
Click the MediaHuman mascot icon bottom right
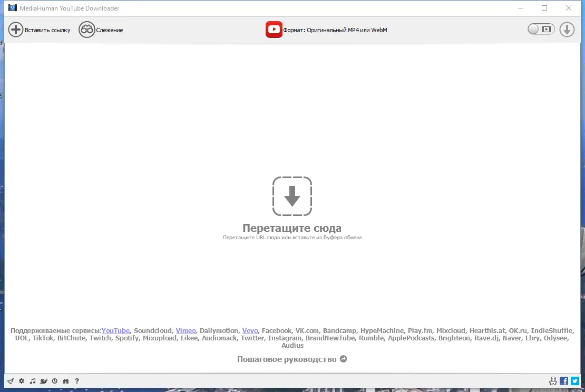pos(553,380)
